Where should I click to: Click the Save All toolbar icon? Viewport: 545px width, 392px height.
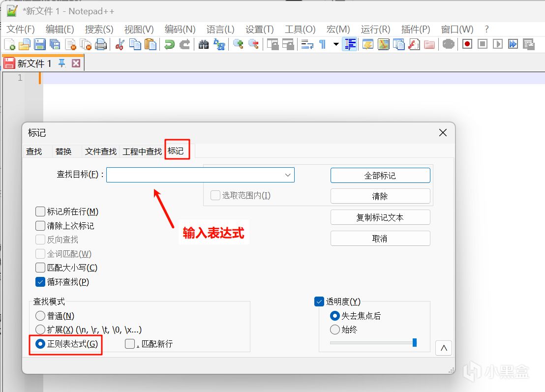[x=55, y=44]
